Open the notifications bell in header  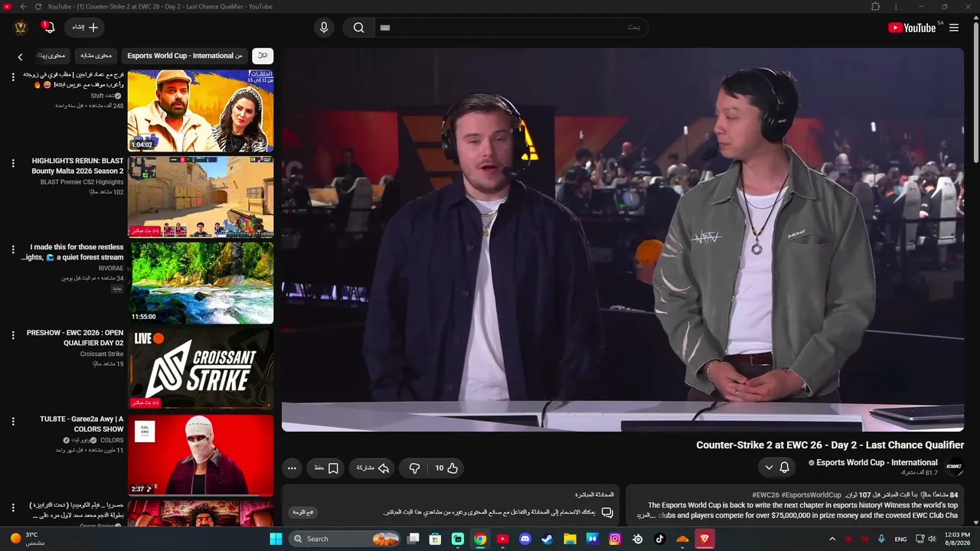48,28
